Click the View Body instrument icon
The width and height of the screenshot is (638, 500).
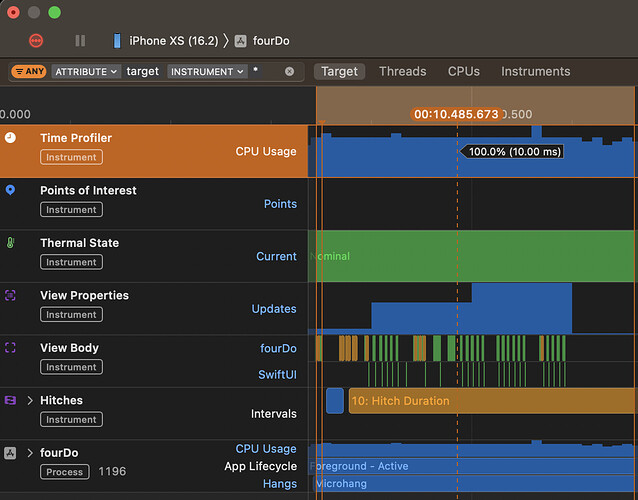pyautogui.click(x=10, y=347)
